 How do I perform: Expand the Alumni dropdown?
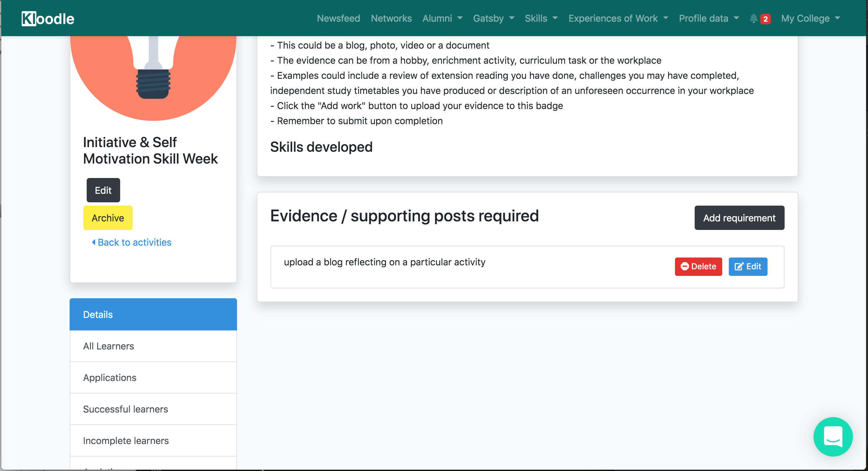click(443, 18)
